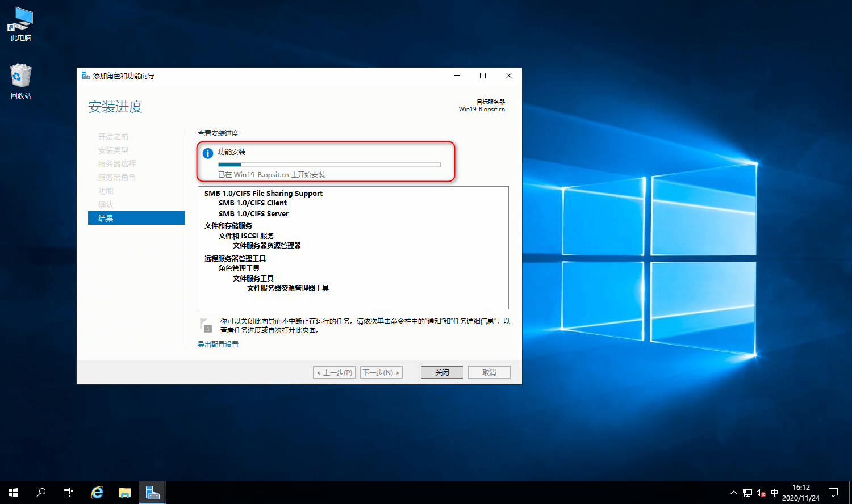Click '文件服务工具' entry
This screenshot has width=852, height=504.
pos(253,279)
